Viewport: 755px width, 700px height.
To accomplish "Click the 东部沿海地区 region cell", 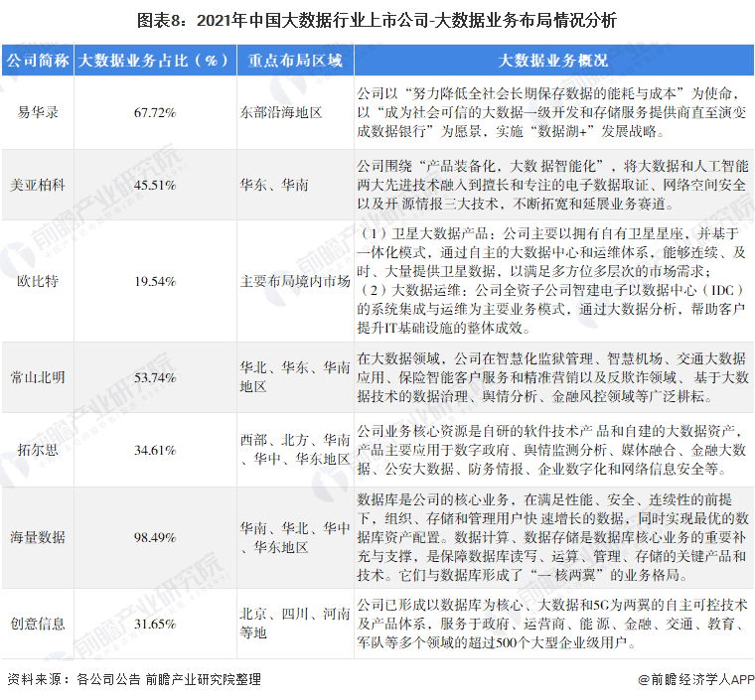I will [x=281, y=112].
